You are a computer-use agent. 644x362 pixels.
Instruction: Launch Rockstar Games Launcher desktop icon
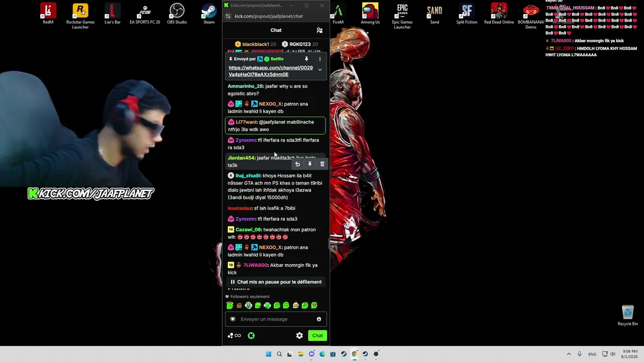[80, 16]
